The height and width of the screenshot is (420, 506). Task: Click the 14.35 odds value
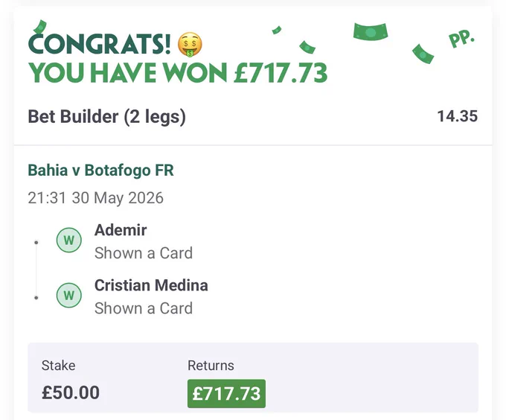tap(458, 116)
